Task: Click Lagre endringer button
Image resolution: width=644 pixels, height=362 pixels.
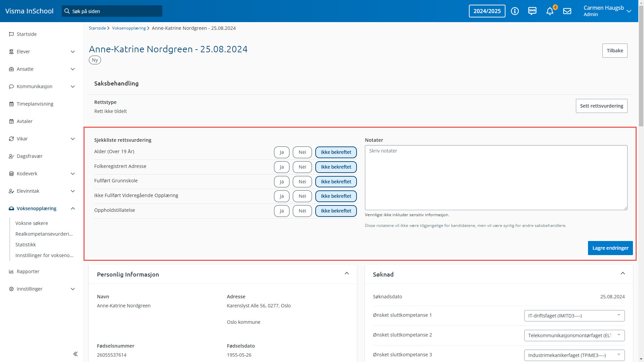Action: tap(610, 248)
